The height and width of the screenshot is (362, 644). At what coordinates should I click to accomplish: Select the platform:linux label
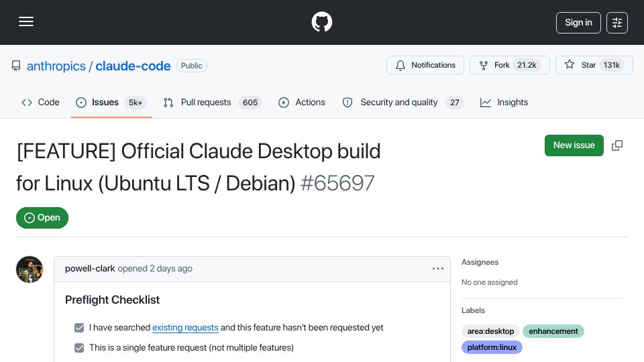click(492, 347)
